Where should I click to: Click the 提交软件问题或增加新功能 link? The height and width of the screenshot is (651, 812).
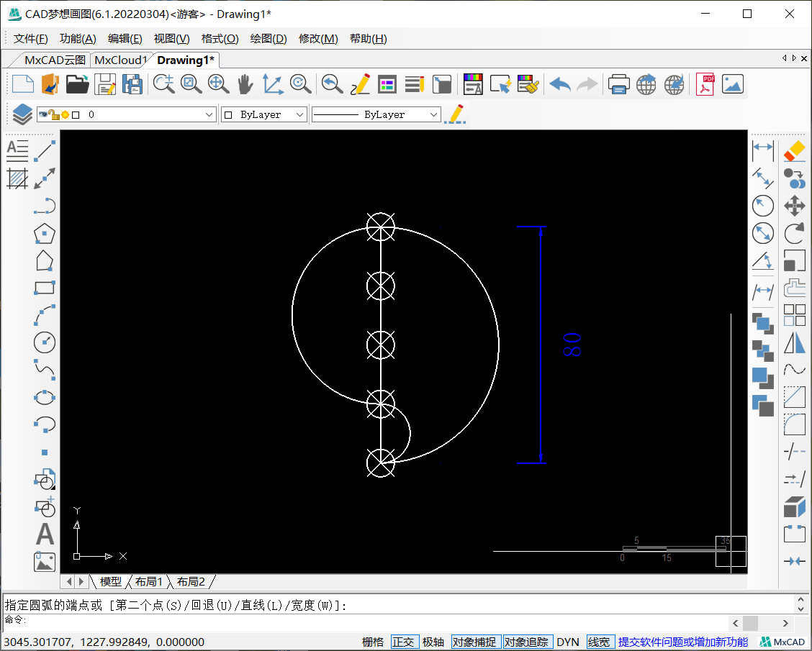[683, 642]
